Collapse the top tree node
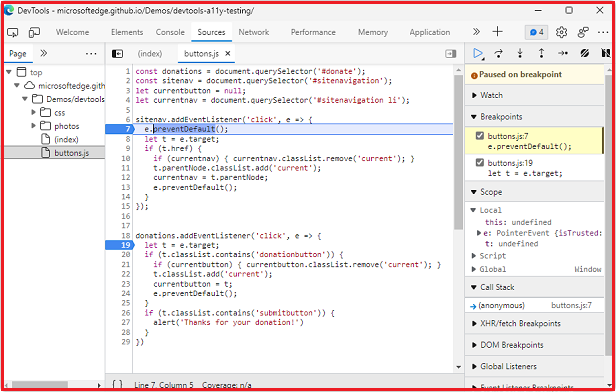Image resolution: width=616 pixels, height=392 pixels. coord(9,72)
